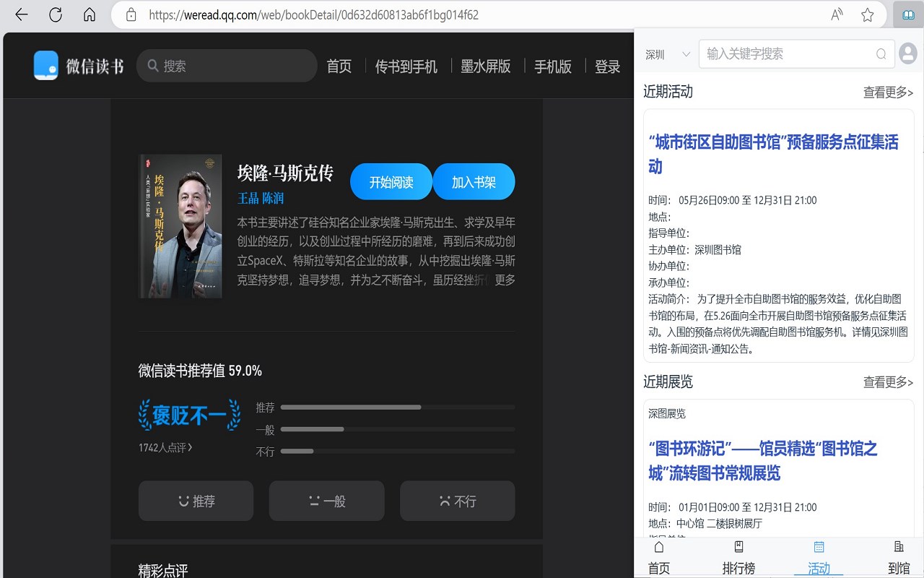Open 首页 in the WeRead navigation
The image size is (924, 578).
[339, 66]
